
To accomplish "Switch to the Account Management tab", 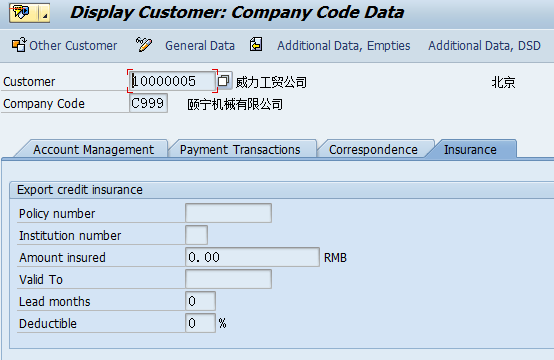I will click(93, 150).
